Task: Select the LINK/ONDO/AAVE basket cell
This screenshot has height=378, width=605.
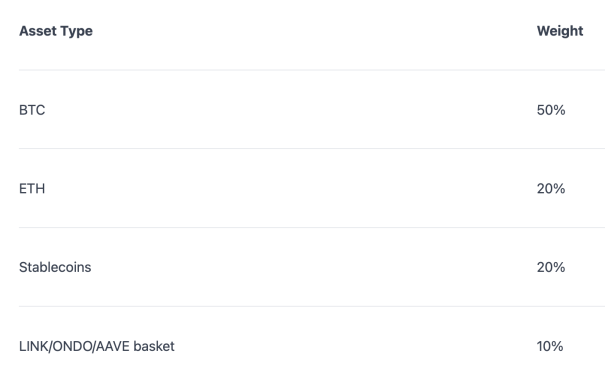Action: click(97, 346)
